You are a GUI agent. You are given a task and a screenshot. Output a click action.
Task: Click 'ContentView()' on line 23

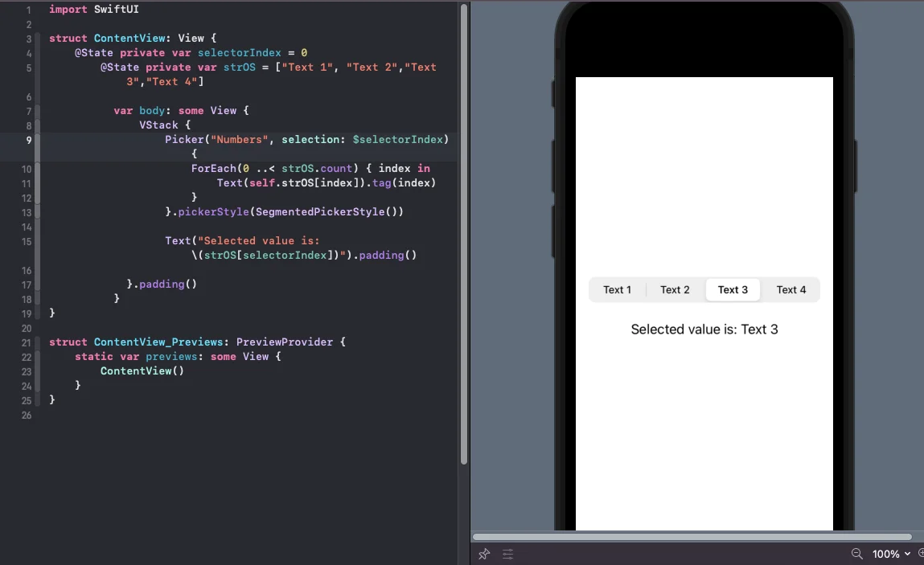pyautogui.click(x=142, y=371)
